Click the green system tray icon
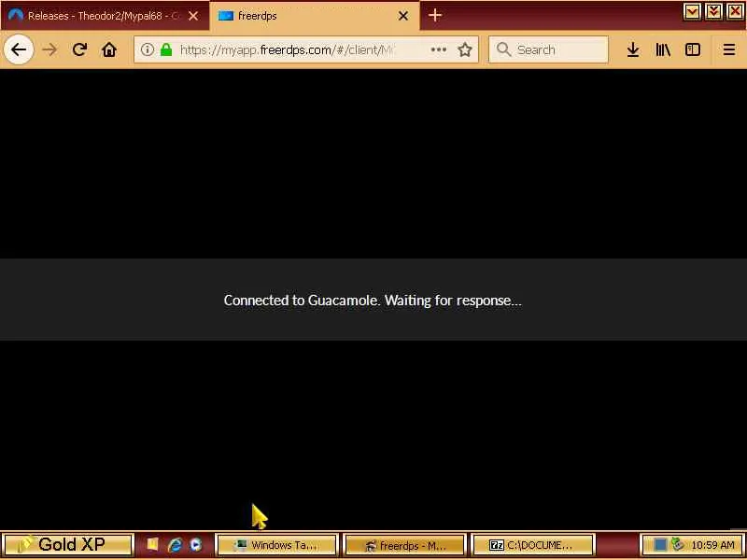 tap(678, 544)
